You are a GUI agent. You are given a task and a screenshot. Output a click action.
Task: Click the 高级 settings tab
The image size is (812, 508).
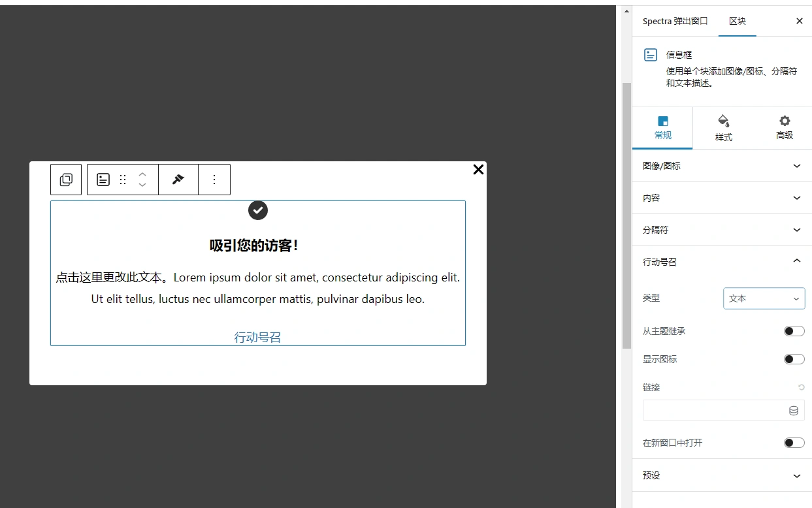tap(784, 127)
